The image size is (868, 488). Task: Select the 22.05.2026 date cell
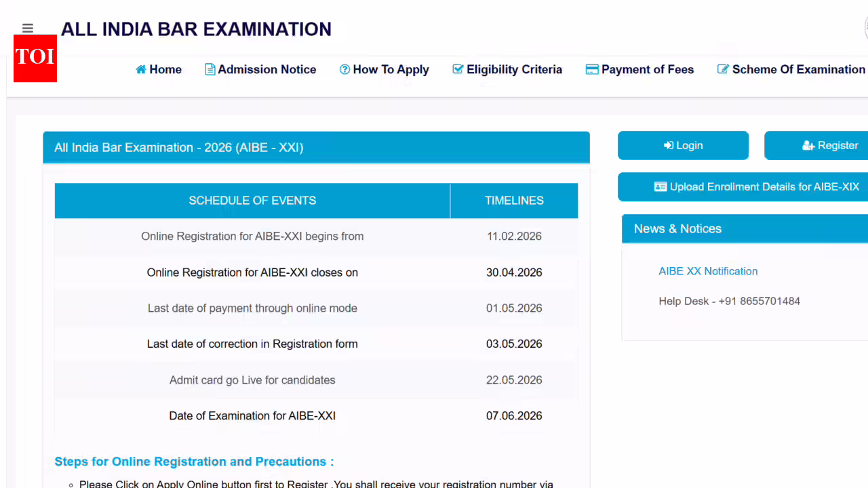(514, 380)
